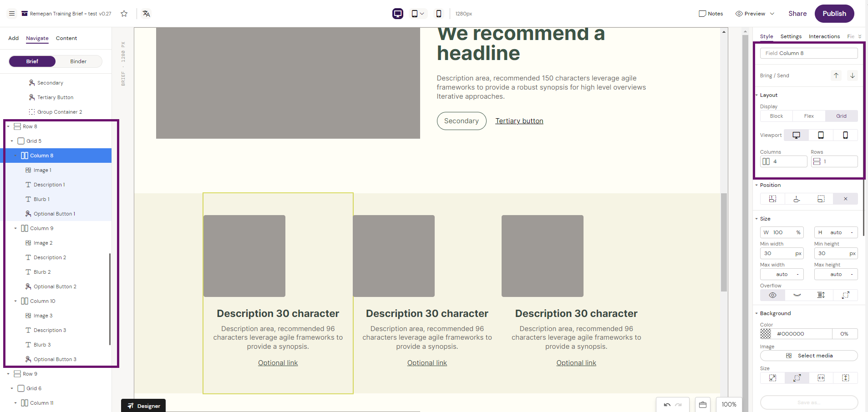This screenshot has height=412, width=868.
Task: Click the Field Column 8 name field
Action: [x=809, y=53]
